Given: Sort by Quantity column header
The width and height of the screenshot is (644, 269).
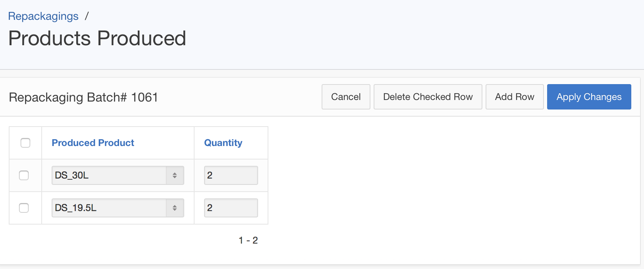Looking at the screenshot, I should coord(223,143).
